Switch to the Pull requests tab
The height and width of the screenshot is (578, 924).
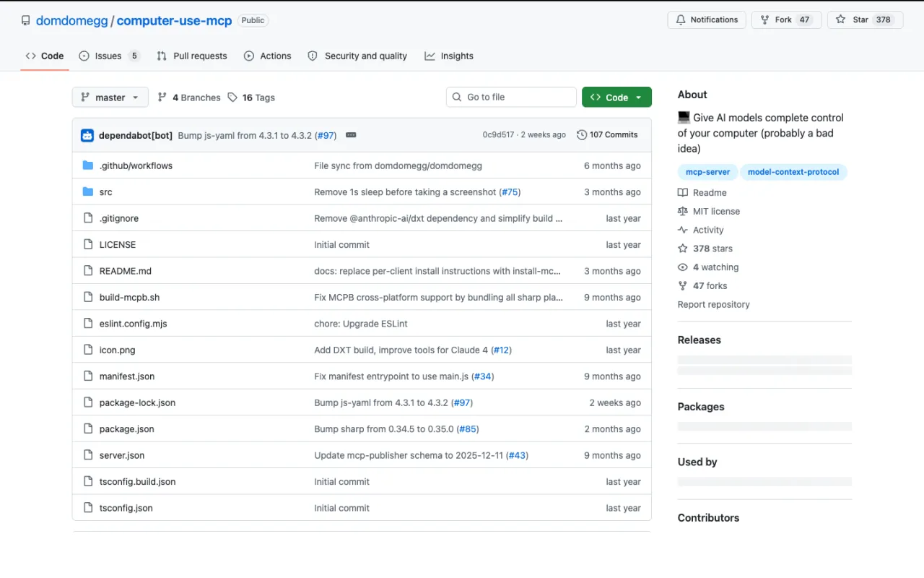(x=192, y=56)
